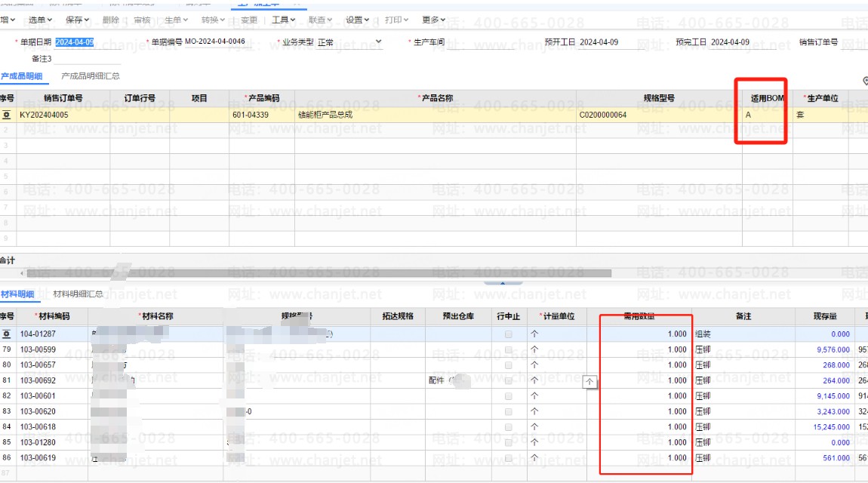Viewport: 868px width, 483px height.
Task: Switch to 产成品明细汇总 tab
Action: coord(91,76)
